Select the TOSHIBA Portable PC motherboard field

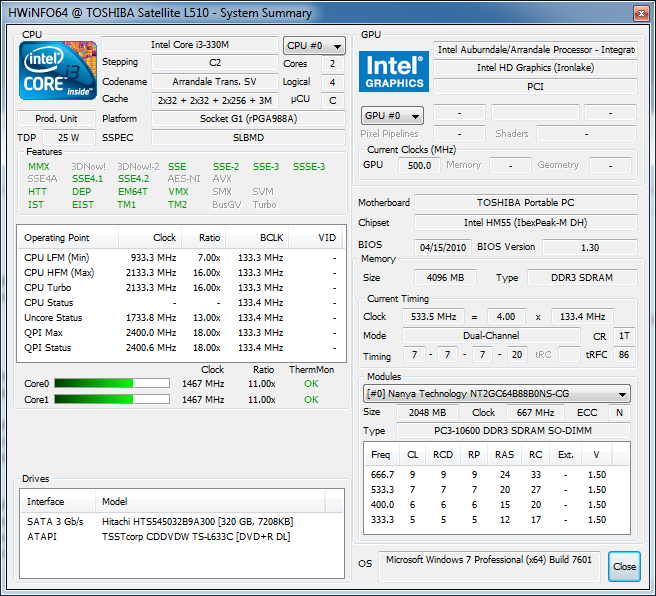(526, 203)
